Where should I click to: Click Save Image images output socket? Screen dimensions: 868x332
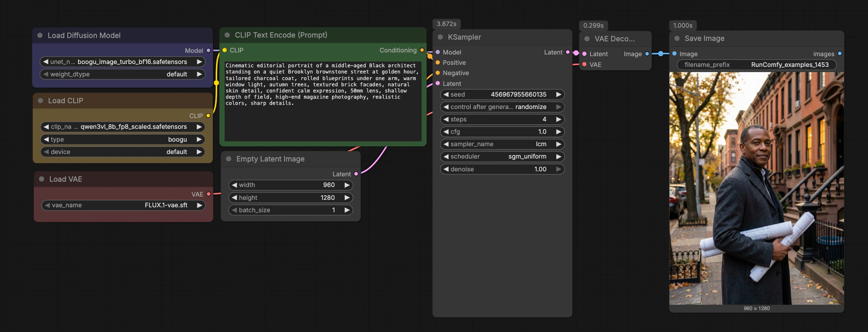pyautogui.click(x=840, y=54)
